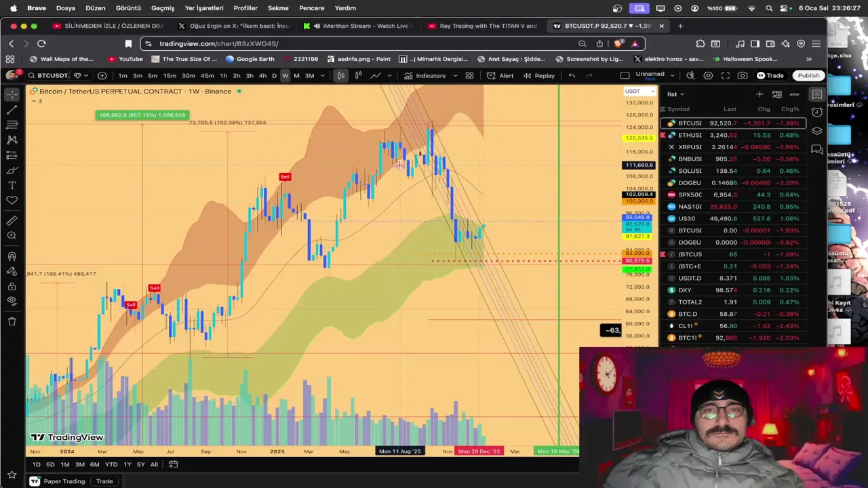Switch to the Ray Tracing YouTube tab
Viewport: 868px width, 488px height.
(x=484, y=26)
